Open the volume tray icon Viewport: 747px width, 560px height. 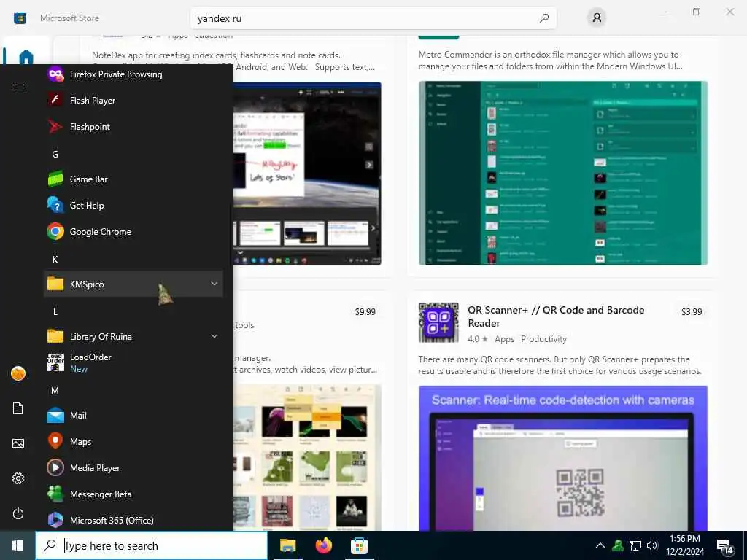click(652, 545)
